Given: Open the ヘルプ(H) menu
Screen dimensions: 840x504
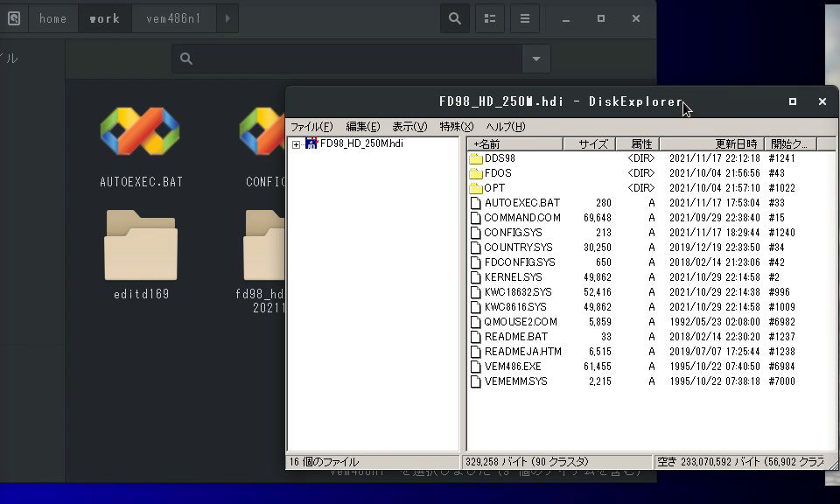Looking at the screenshot, I should (505, 127).
